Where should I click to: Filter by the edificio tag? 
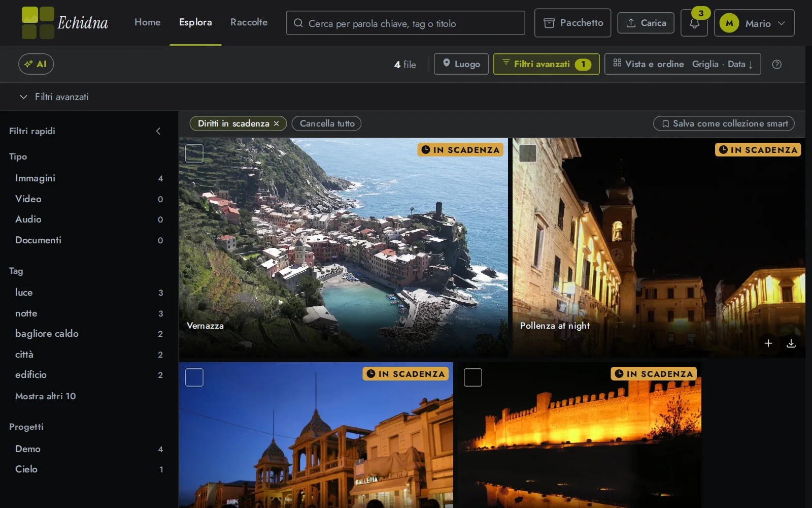pyautogui.click(x=89, y=375)
